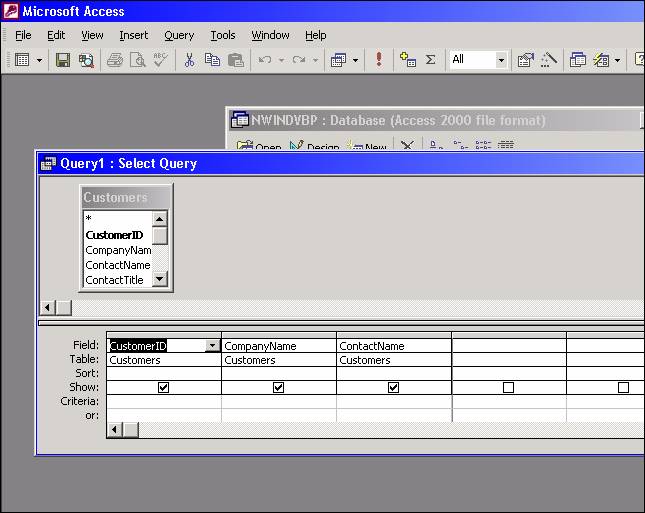The height and width of the screenshot is (513, 645).
Task: Open the CustomerID field dropdown arrow
Action: [211, 346]
